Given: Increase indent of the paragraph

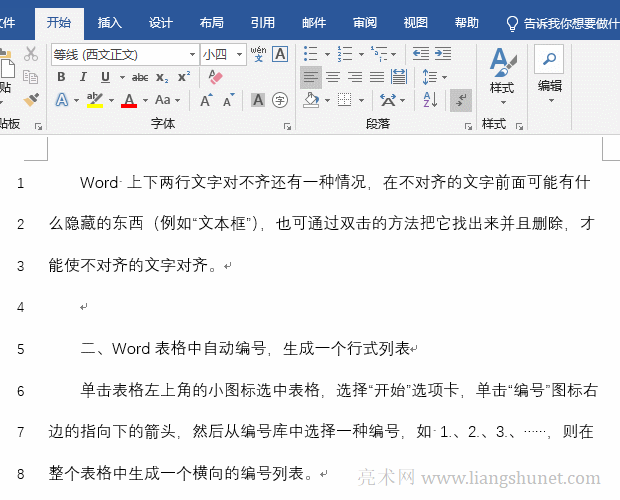Looking at the screenshot, I should click(x=443, y=54).
